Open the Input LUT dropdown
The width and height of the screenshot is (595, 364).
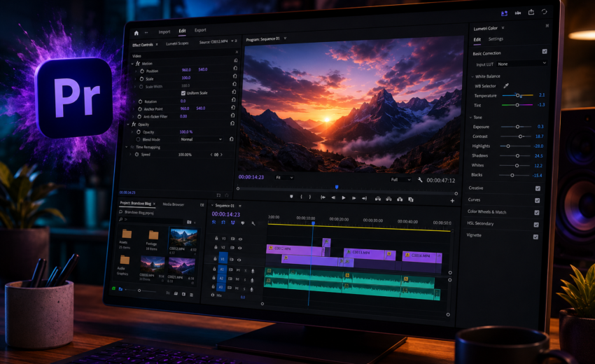coord(521,64)
